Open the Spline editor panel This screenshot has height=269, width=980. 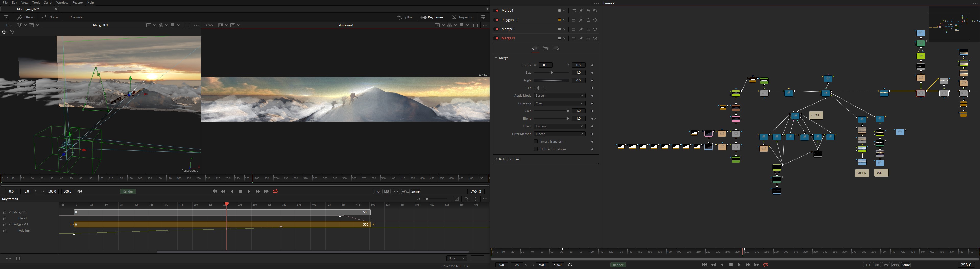pyautogui.click(x=404, y=17)
